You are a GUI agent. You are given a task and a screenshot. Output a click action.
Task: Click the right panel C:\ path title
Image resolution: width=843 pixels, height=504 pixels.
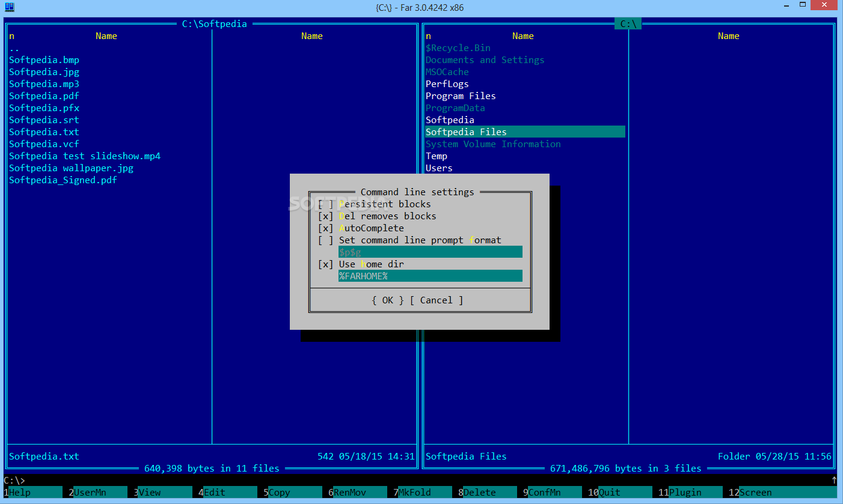pyautogui.click(x=628, y=24)
